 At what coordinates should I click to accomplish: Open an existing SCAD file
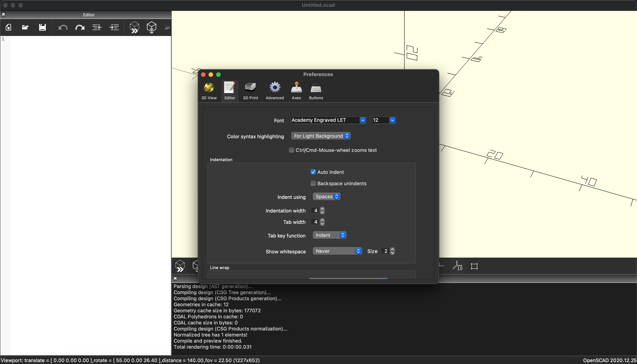(25, 27)
